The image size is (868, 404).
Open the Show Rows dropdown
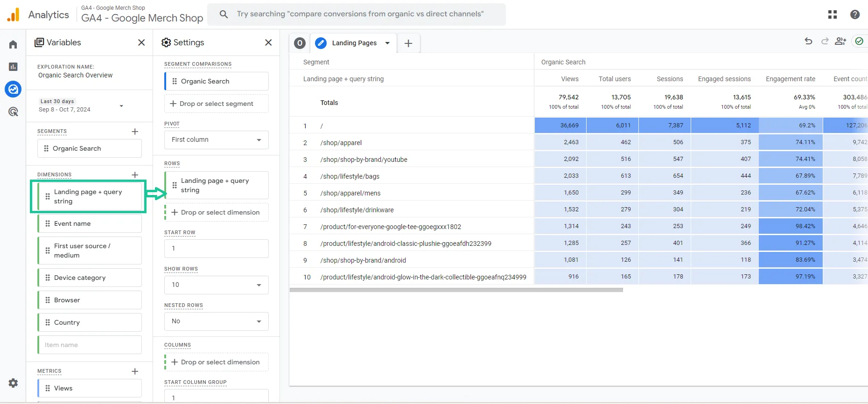(x=217, y=285)
